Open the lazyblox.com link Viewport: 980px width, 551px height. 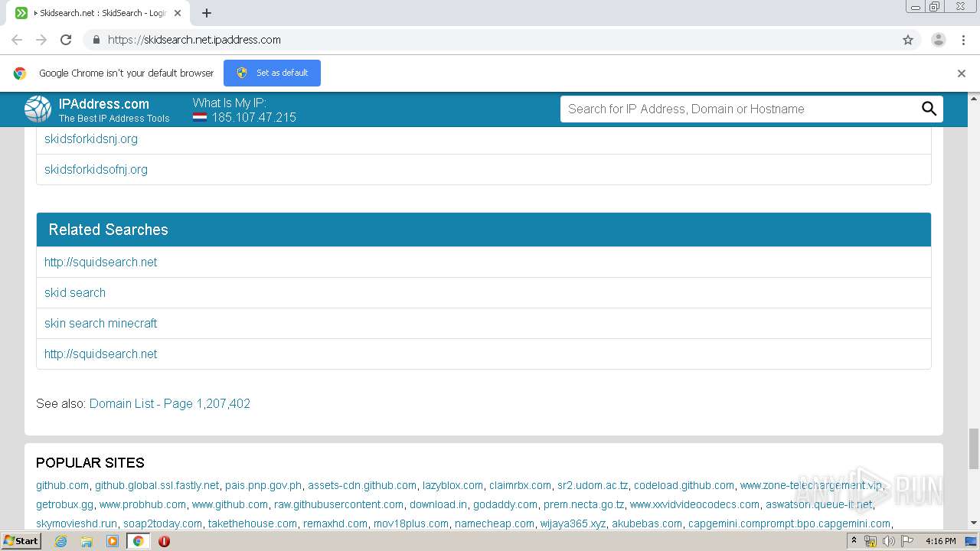pyautogui.click(x=452, y=485)
